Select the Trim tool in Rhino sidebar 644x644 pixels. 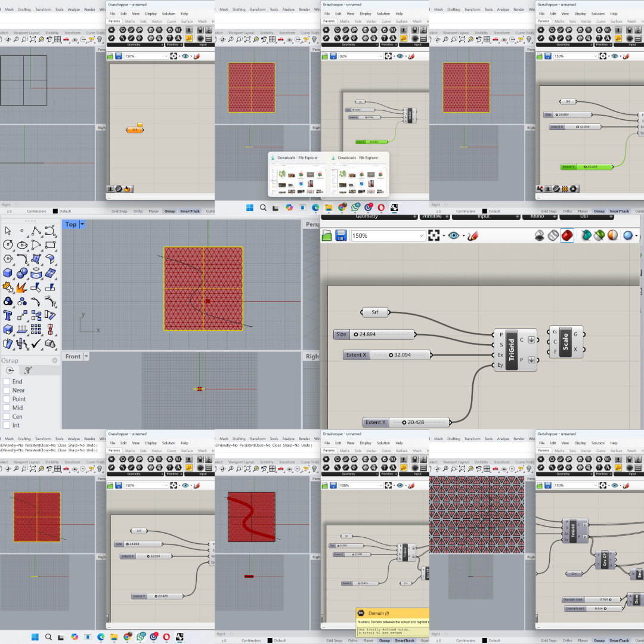[36, 287]
